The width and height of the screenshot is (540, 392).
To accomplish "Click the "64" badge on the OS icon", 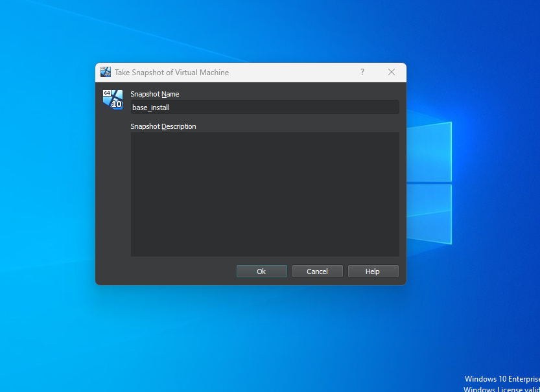I will (107, 93).
